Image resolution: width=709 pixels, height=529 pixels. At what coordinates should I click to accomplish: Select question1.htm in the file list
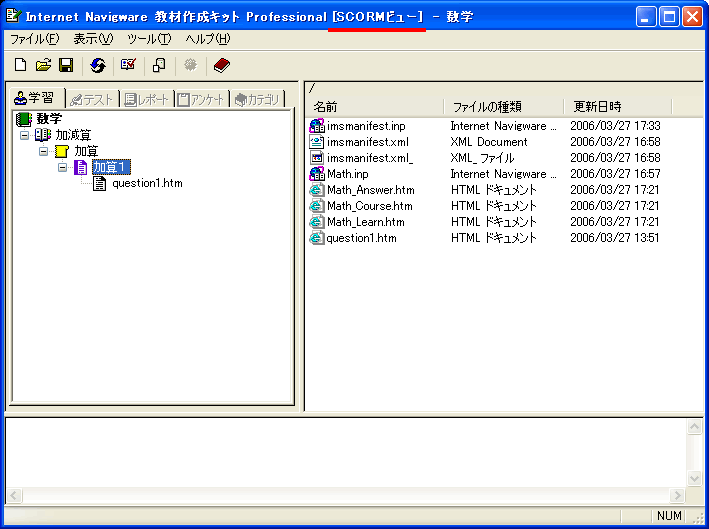coord(362,238)
